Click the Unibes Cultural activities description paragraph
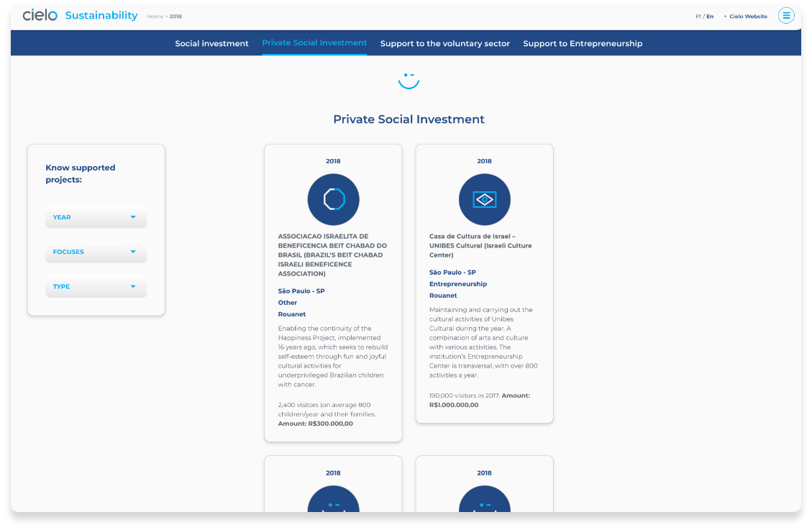This screenshot has height=530, width=812. [483, 342]
